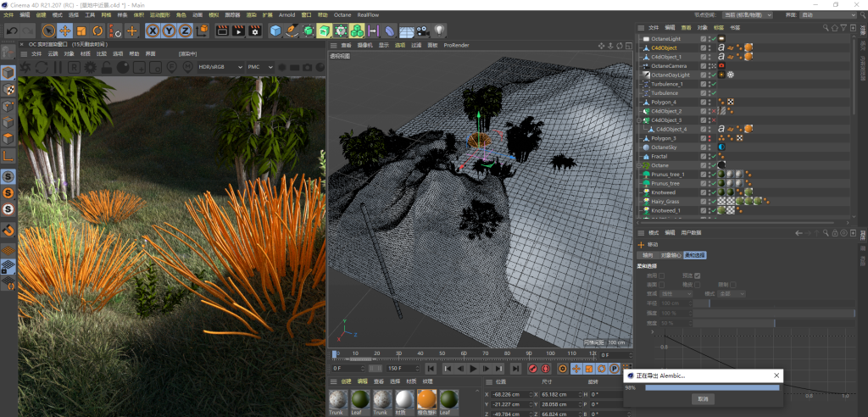Check the first checkbox under soft selection
The image size is (868, 417).
(661, 275)
